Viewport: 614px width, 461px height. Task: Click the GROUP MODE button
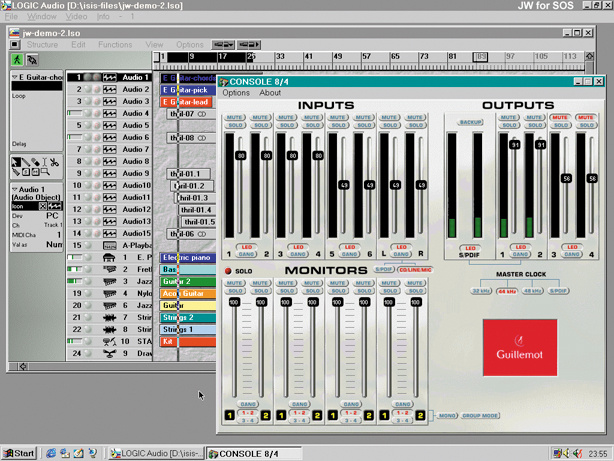click(480, 415)
